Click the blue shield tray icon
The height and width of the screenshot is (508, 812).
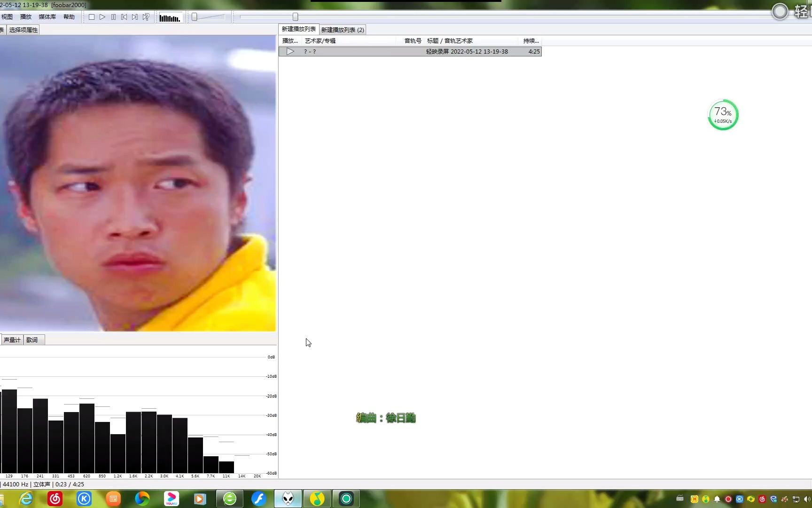[773, 499]
